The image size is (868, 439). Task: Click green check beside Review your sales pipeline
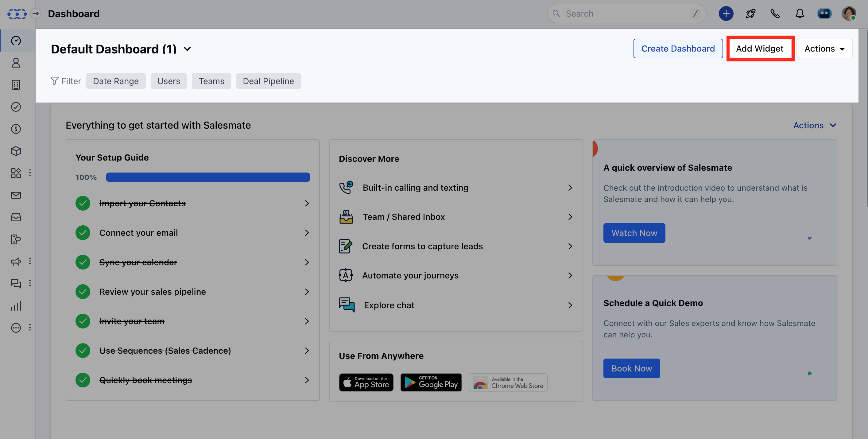pyautogui.click(x=83, y=291)
